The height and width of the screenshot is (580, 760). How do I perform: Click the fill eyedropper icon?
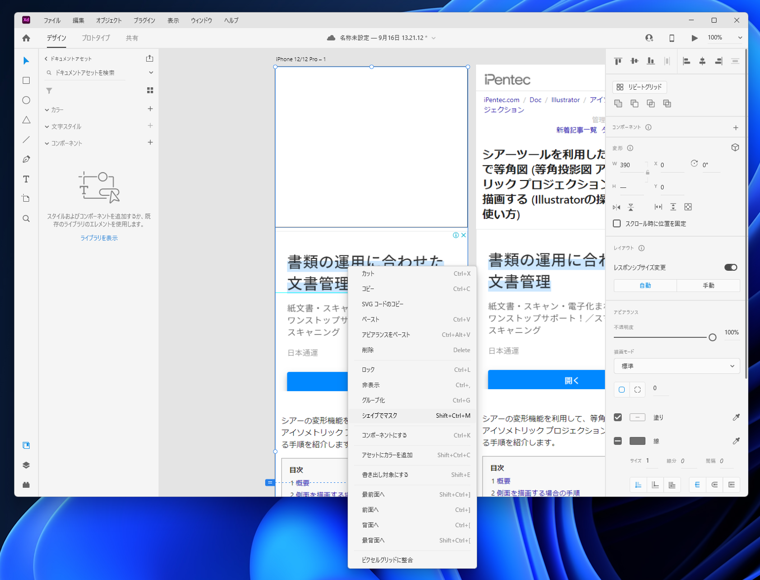736,417
